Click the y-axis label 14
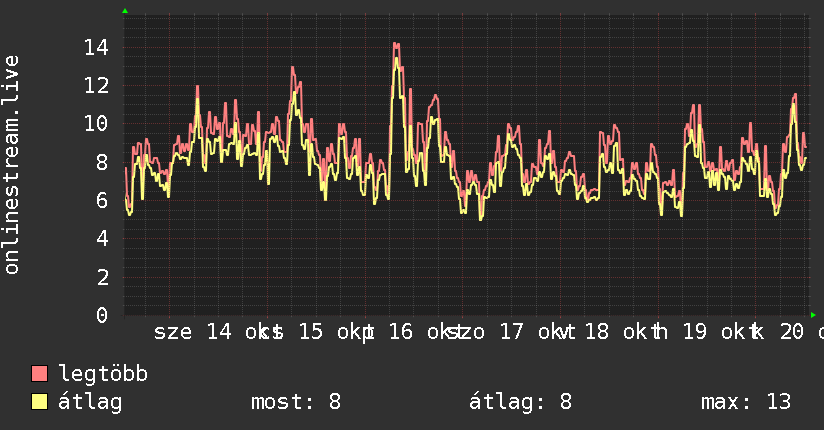Image resolution: width=824 pixels, height=430 pixels. (96, 47)
